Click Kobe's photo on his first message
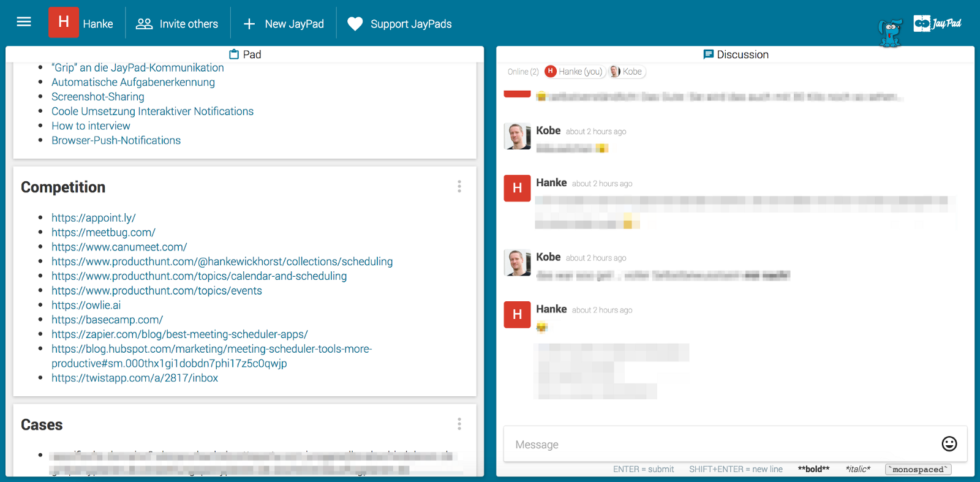This screenshot has width=980, height=482. (x=518, y=136)
